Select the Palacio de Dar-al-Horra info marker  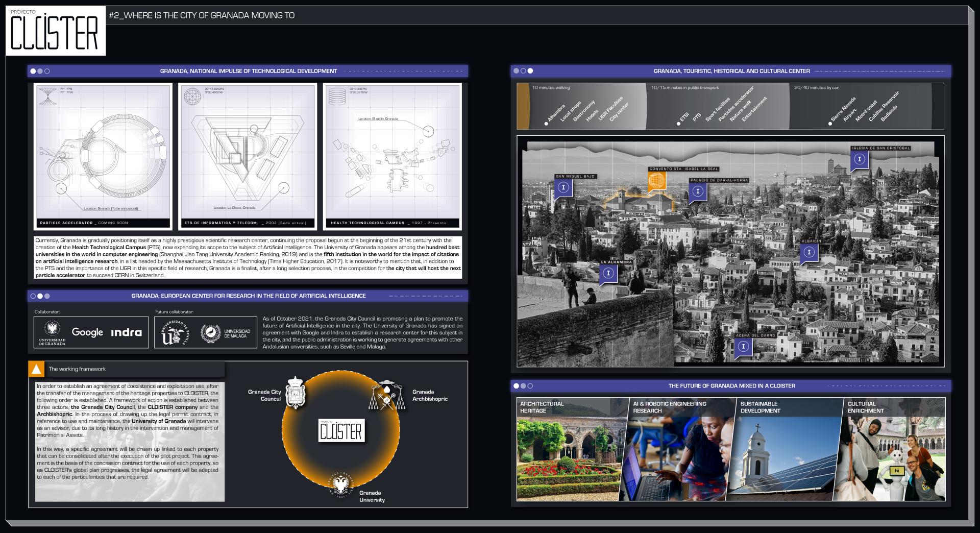[698, 191]
